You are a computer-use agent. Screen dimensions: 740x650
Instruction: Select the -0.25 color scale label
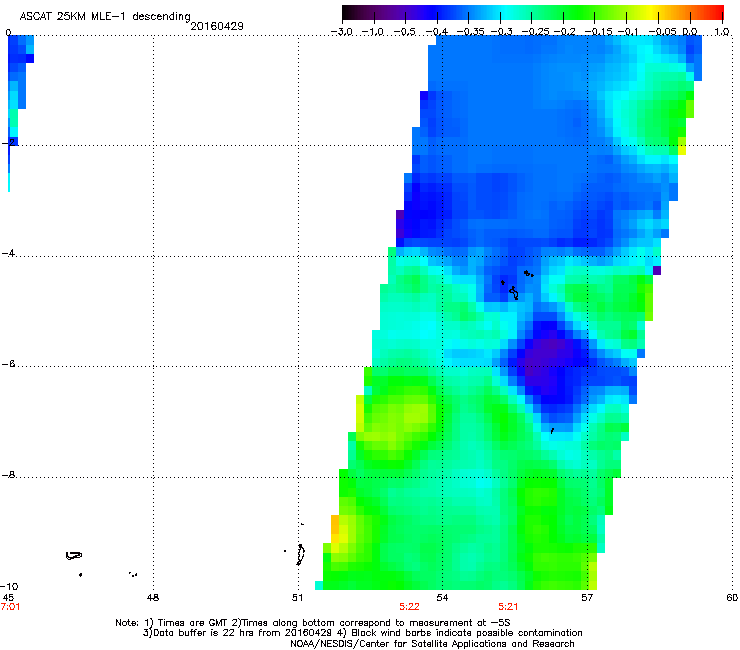535,32
